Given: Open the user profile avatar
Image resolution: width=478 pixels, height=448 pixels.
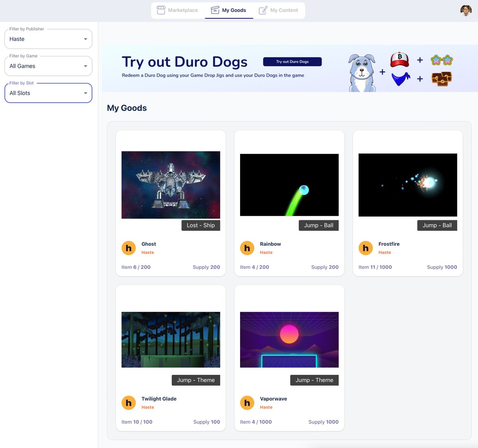Looking at the screenshot, I should [466, 10].
